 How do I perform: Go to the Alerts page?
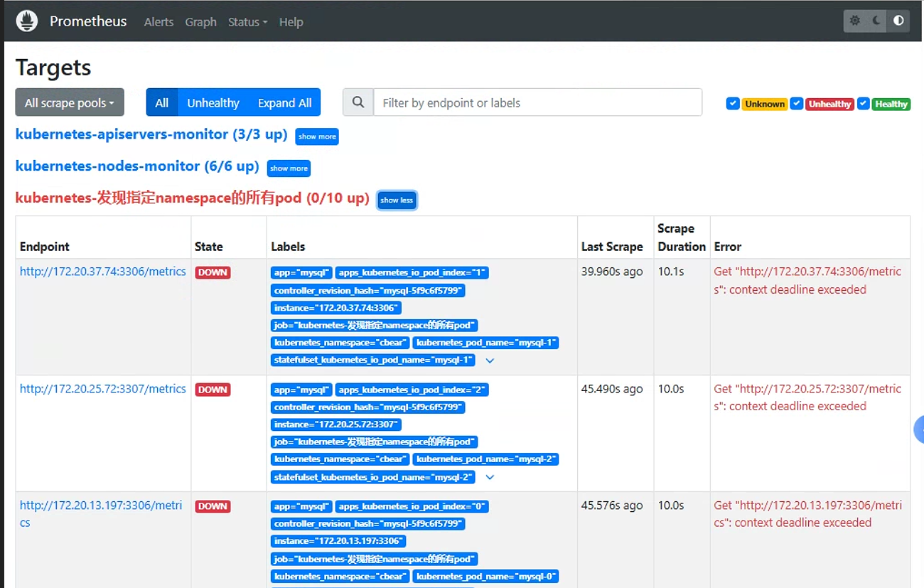[x=159, y=22]
